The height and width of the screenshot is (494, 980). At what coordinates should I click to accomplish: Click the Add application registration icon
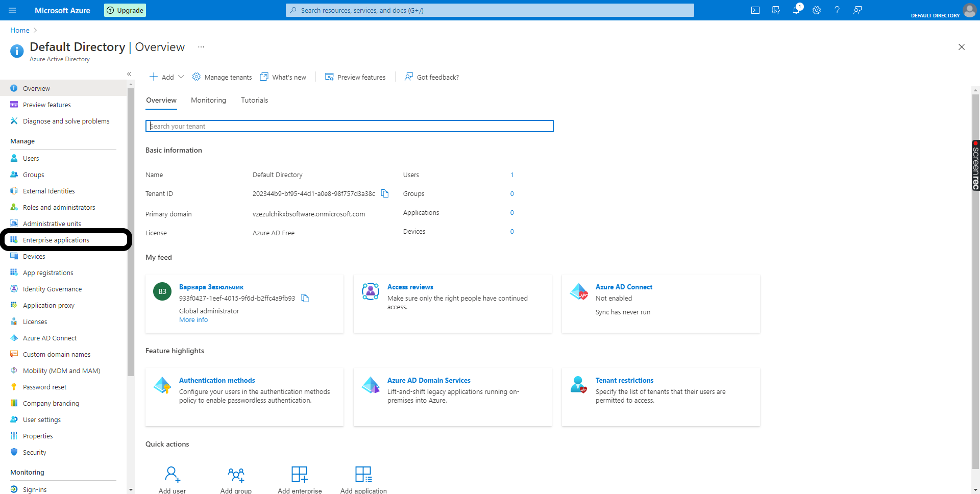tap(363, 474)
